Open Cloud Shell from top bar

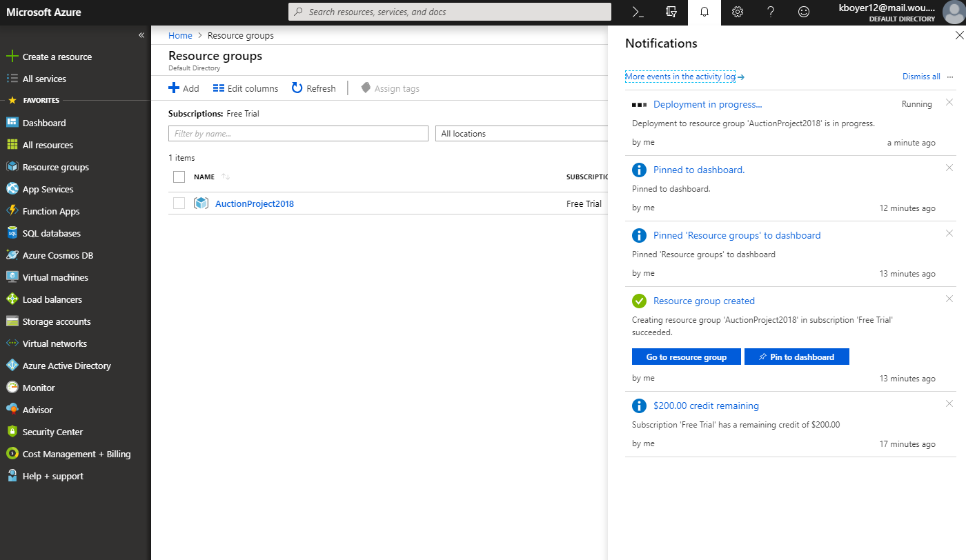point(638,12)
